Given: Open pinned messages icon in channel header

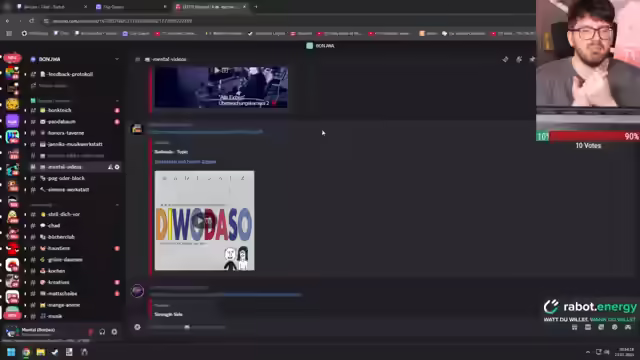Looking at the screenshot, I should click(x=532, y=59).
